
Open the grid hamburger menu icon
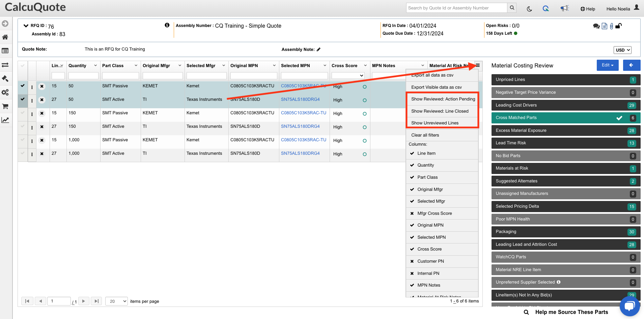coord(478,65)
